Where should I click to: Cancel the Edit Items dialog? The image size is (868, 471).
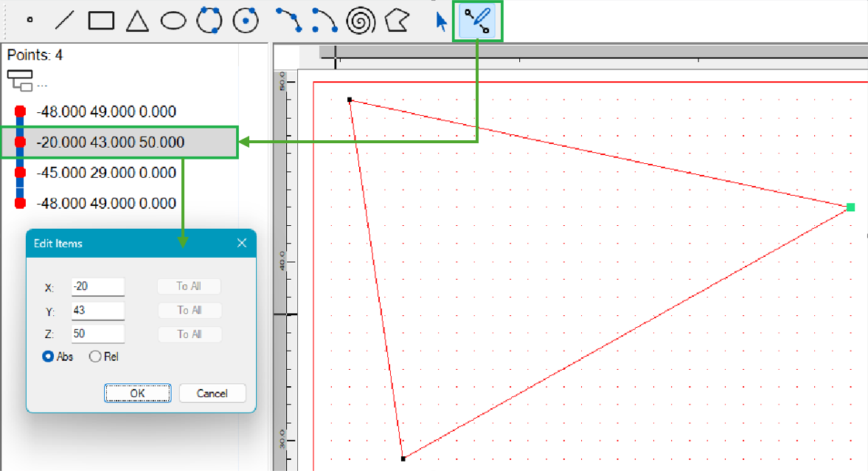212,393
